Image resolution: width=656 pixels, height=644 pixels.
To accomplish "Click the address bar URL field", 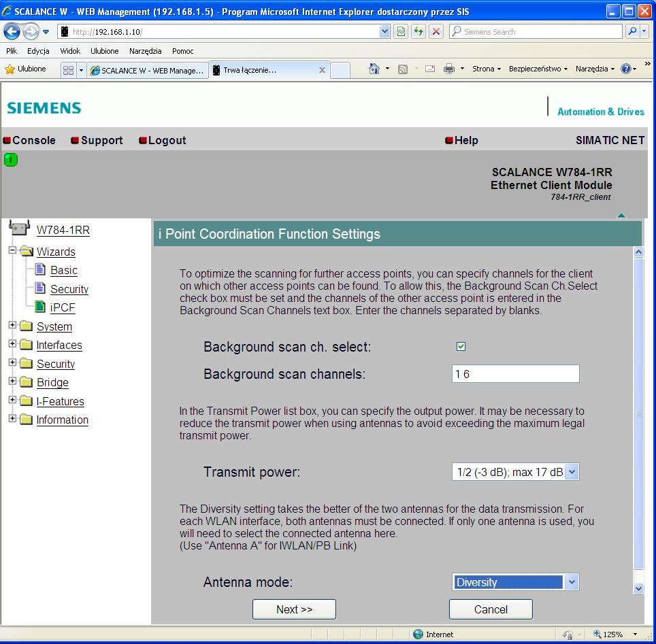I will 218,32.
